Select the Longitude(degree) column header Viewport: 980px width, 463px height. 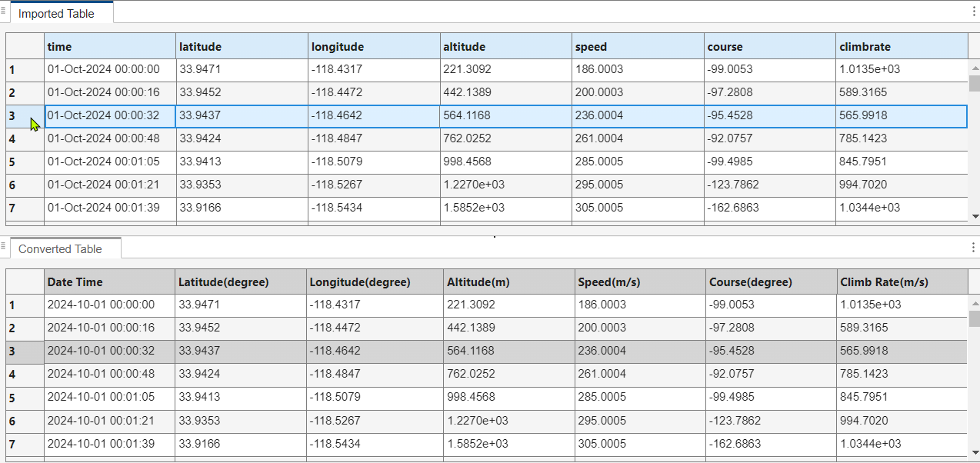(375, 281)
